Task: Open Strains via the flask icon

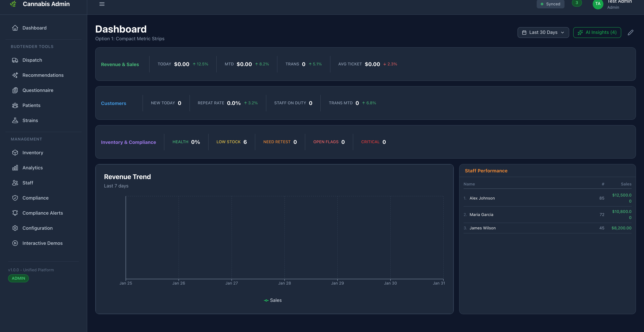Action: coord(15,120)
